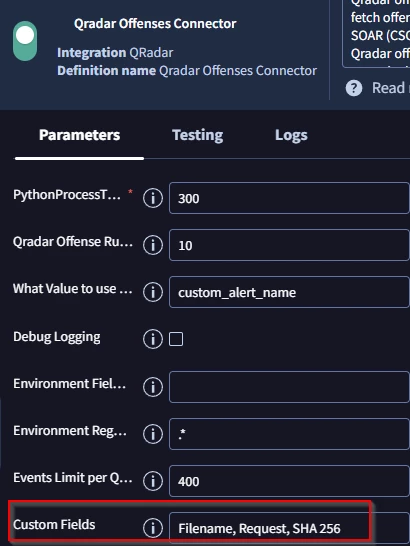Toggle the Qradar Offenses Connector enable switch

tap(25, 41)
